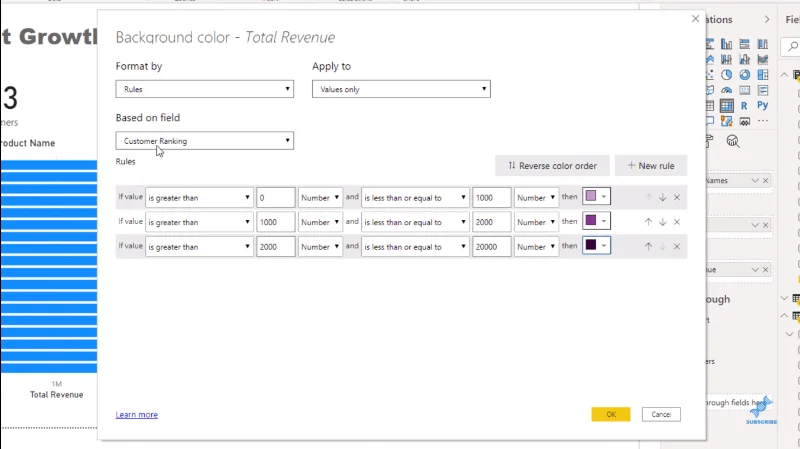Select the pie chart visual
Screen dimensions: 800x449
(x=727, y=74)
